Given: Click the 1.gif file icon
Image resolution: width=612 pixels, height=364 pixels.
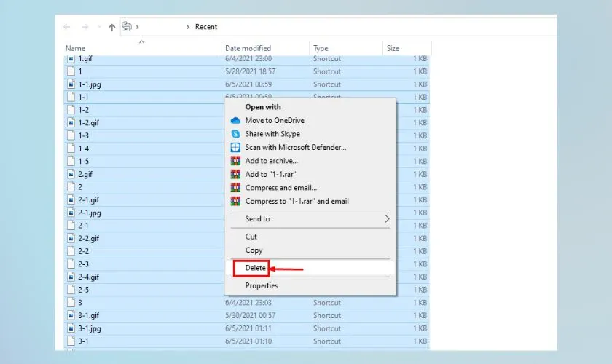Looking at the screenshot, I should pyautogui.click(x=71, y=58).
